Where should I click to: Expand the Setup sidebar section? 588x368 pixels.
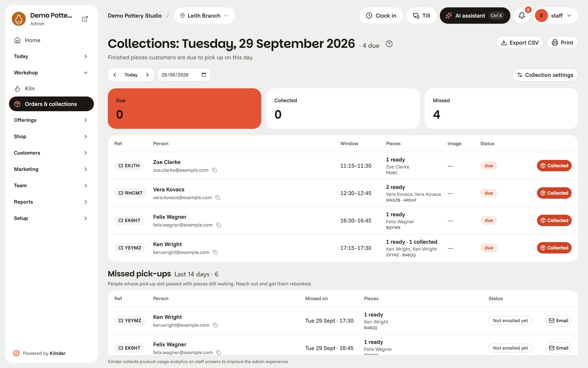click(51, 218)
